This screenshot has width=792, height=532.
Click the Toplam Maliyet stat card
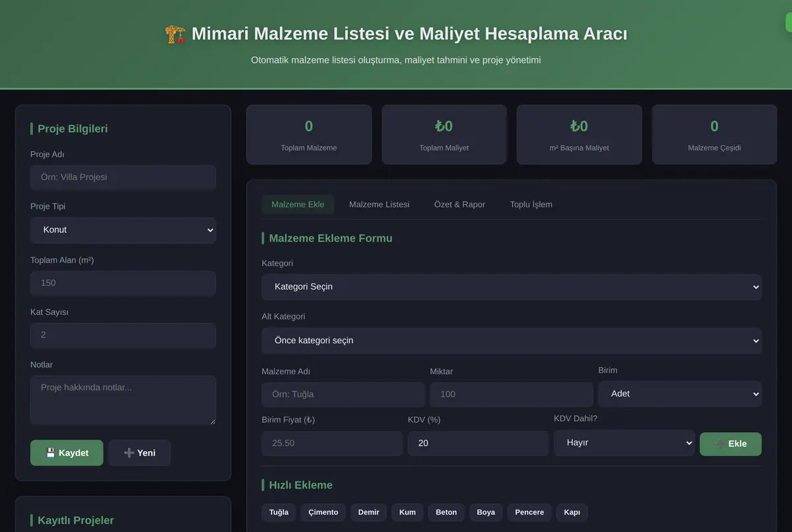(444, 135)
